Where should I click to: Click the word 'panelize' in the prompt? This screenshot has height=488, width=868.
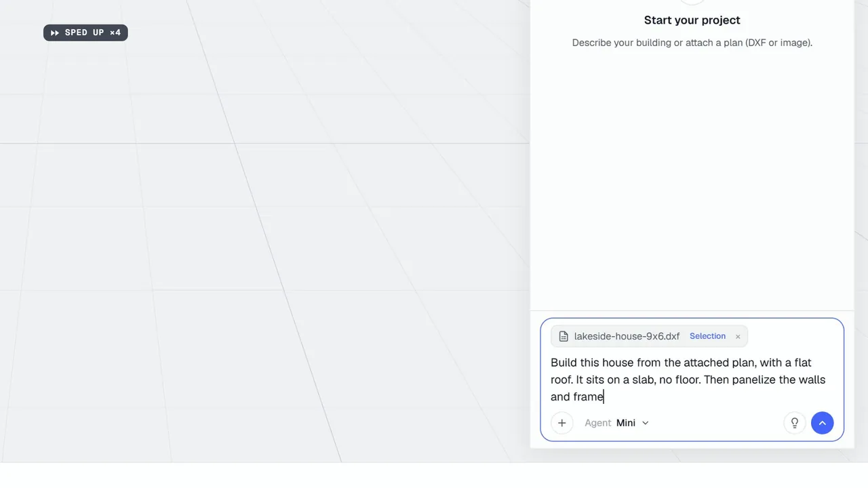[753, 380]
